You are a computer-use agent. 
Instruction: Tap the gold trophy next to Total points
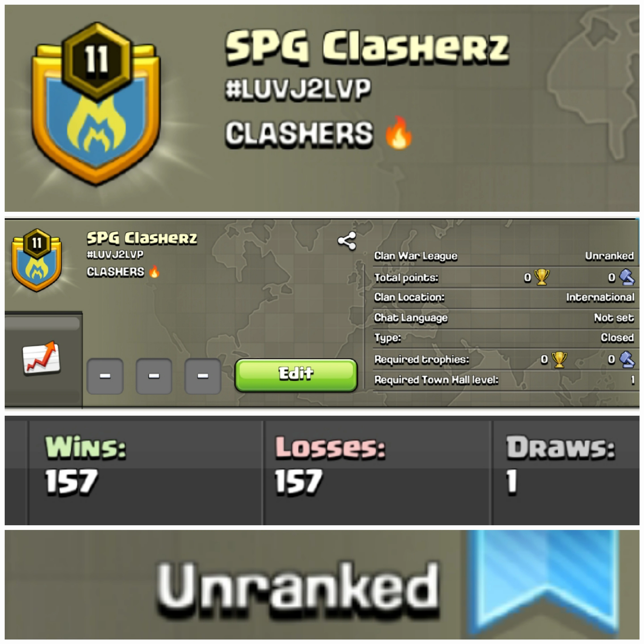541,277
